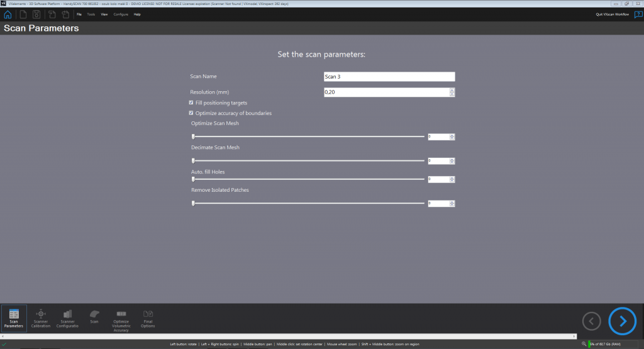Open the Help menu
Viewport: 644px width, 349px height.
[137, 14]
